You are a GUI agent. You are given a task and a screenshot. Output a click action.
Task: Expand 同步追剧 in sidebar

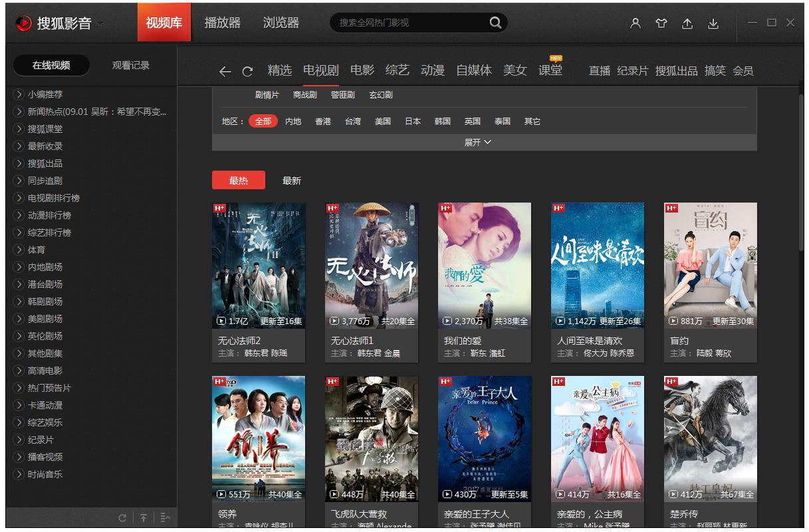45,181
